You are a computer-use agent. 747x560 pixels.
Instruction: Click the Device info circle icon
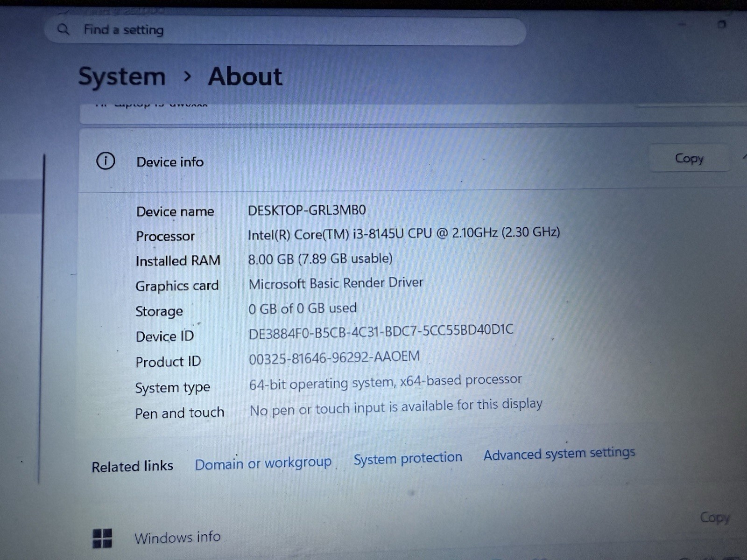pyautogui.click(x=106, y=161)
